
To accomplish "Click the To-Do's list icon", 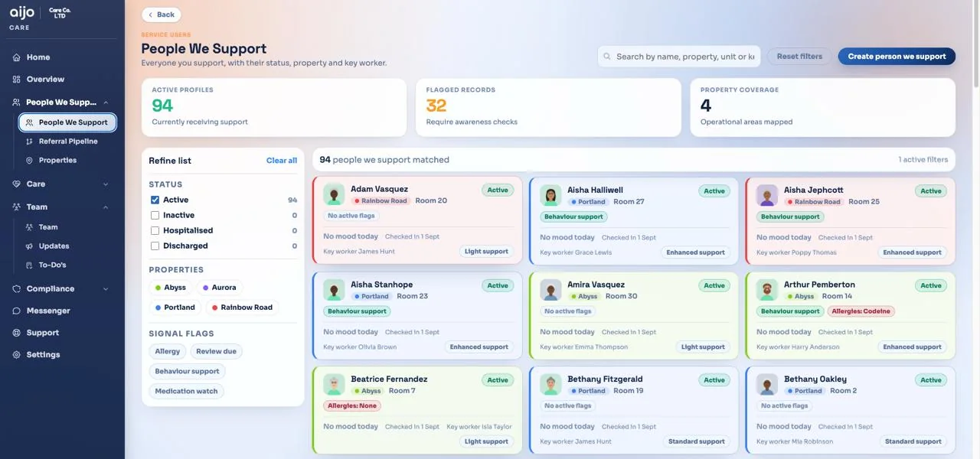I will (30, 265).
